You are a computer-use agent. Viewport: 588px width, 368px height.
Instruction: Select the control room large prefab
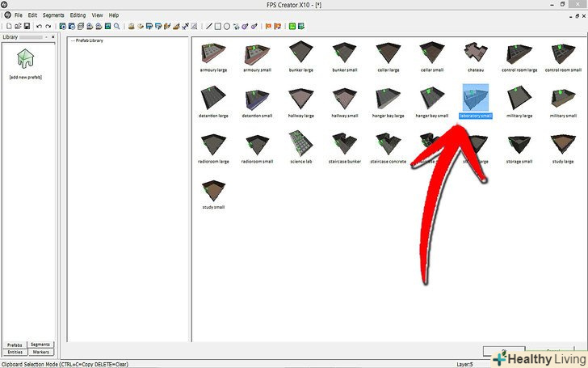point(519,57)
